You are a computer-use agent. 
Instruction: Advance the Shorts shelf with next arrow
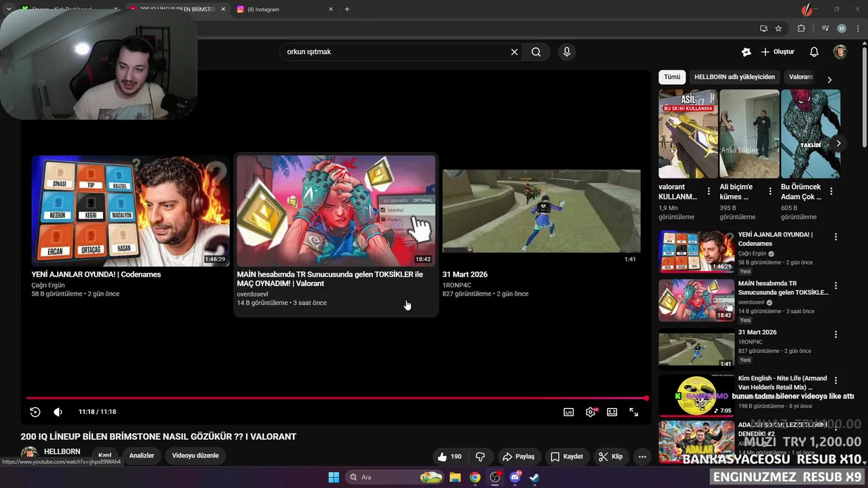click(x=838, y=144)
